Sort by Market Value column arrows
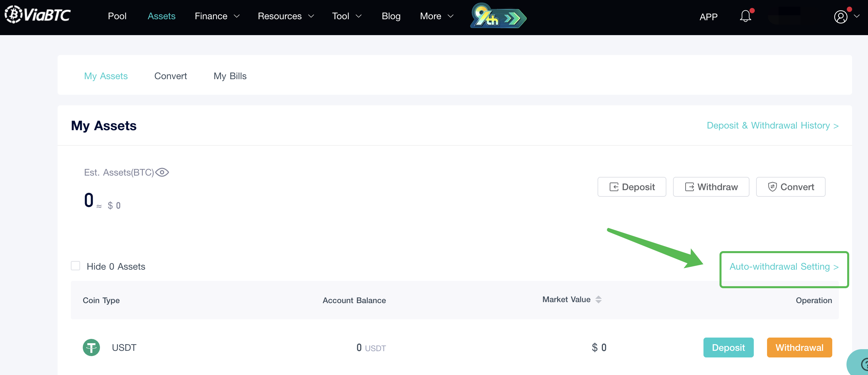This screenshot has width=868, height=375. click(x=598, y=299)
